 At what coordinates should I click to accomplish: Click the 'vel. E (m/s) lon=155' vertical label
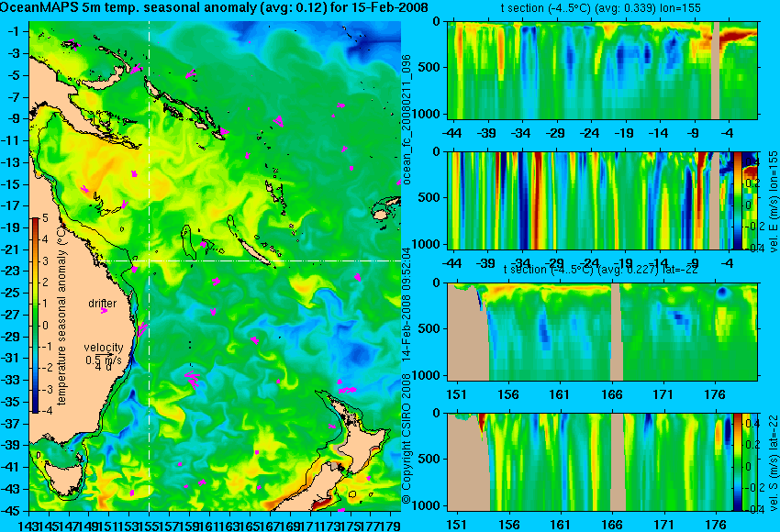[x=774, y=202]
